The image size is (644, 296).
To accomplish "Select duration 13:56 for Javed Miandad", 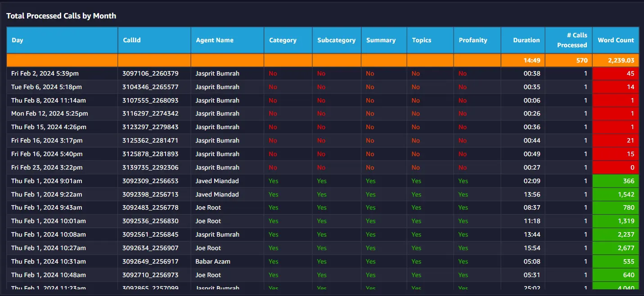I will (x=532, y=194).
